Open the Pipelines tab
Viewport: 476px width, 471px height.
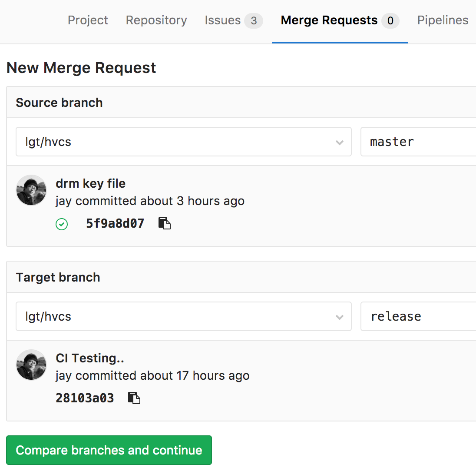(443, 20)
